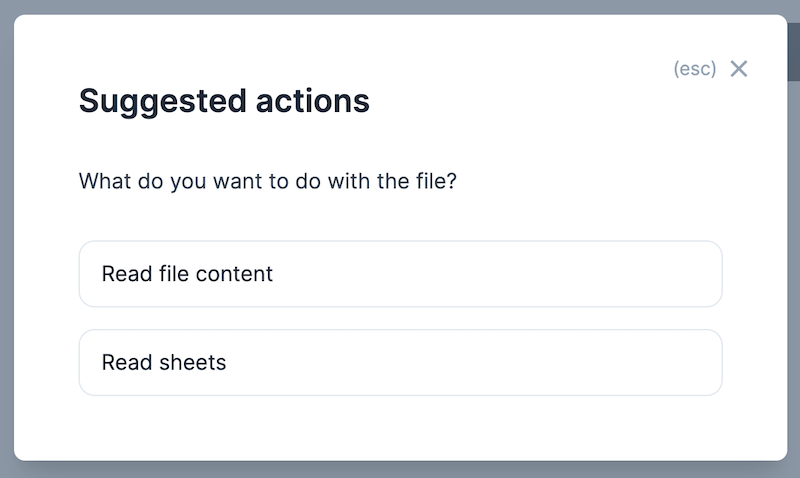The image size is (800, 478).
Task: Close the Suggested actions dialog
Action: [x=739, y=69]
